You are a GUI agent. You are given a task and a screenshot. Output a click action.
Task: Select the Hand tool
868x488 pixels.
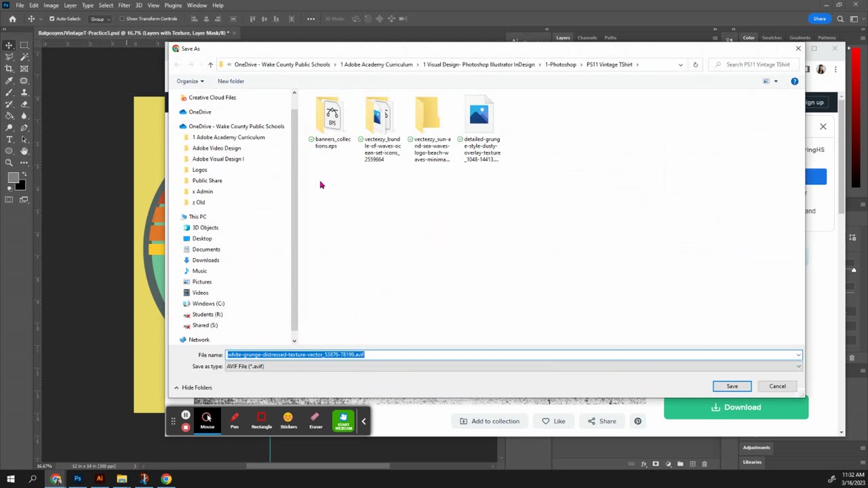click(x=24, y=151)
